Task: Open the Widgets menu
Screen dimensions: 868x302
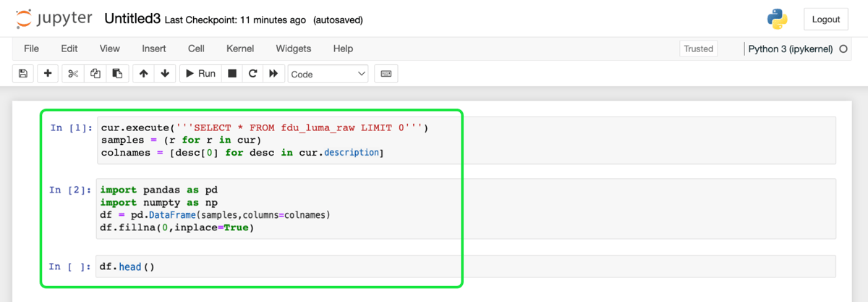Action: point(293,49)
